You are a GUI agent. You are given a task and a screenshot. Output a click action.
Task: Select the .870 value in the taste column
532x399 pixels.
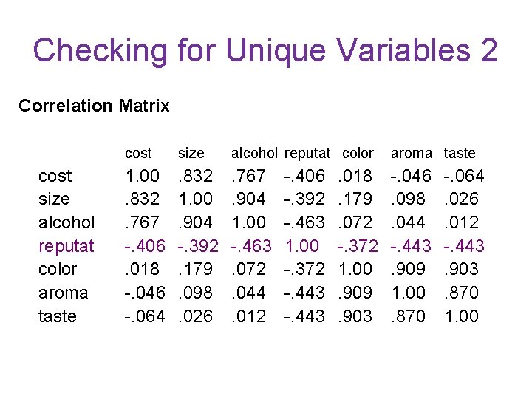(x=461, y=293)
